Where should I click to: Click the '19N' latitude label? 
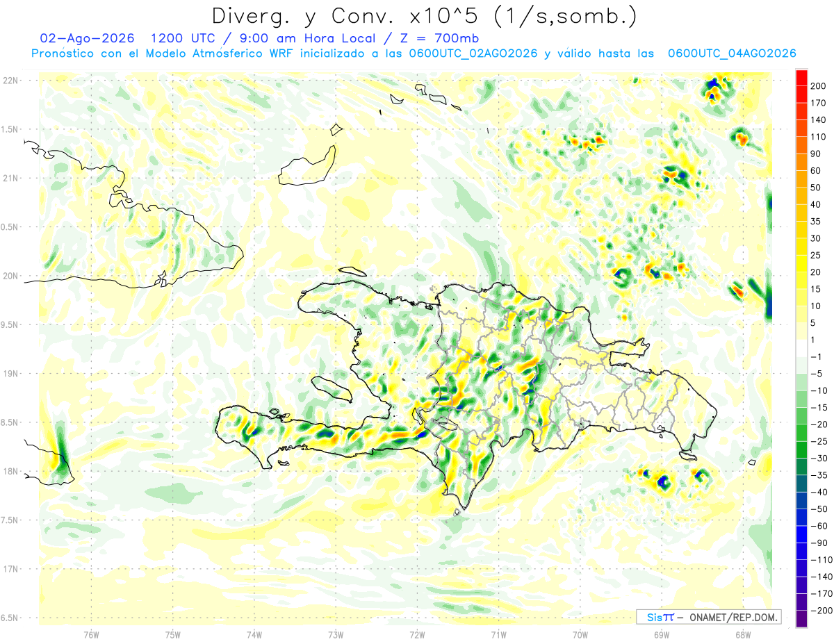11,374
